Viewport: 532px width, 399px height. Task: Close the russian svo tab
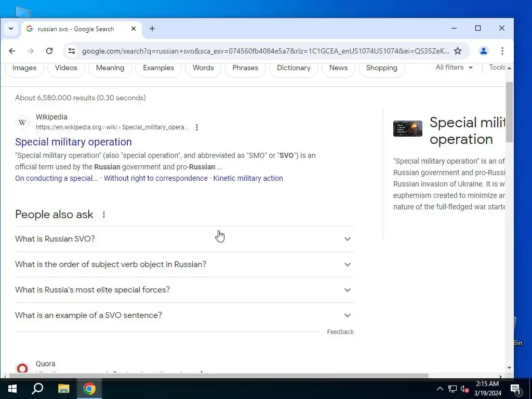tap(134, 29)
